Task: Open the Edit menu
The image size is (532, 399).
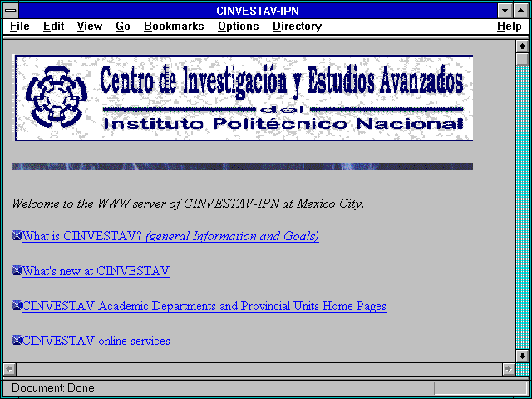Action: pos(53,27)
